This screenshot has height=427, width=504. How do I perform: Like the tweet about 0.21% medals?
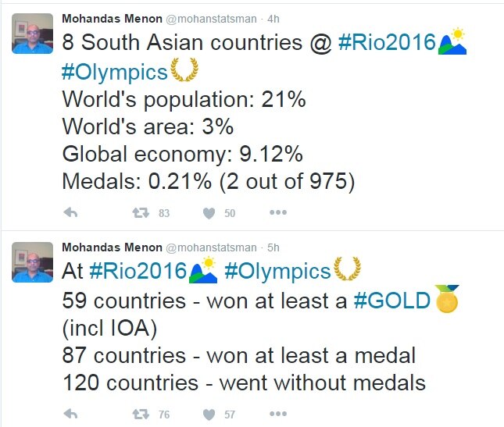coord(209,213)
